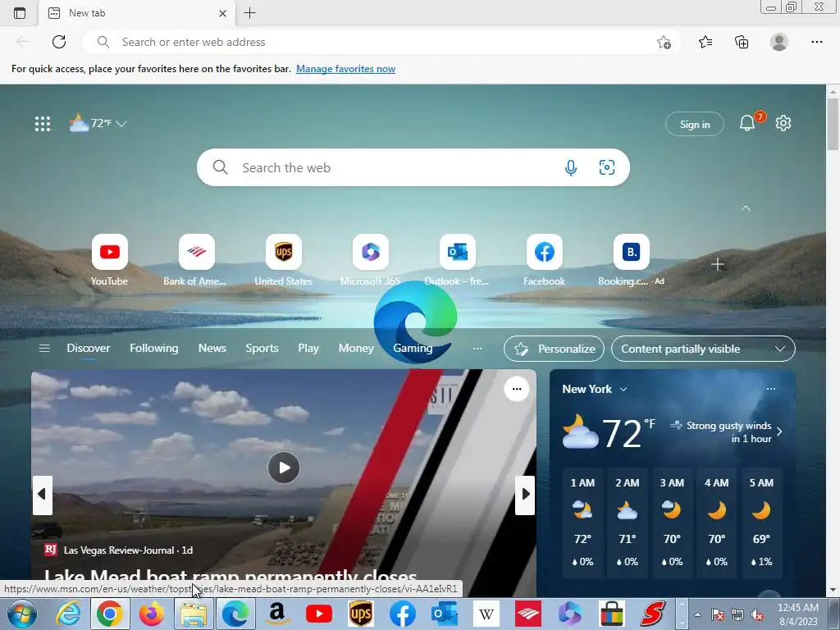
Task: Click the page vertical scrollbar thumb
Action: point(833,125)
